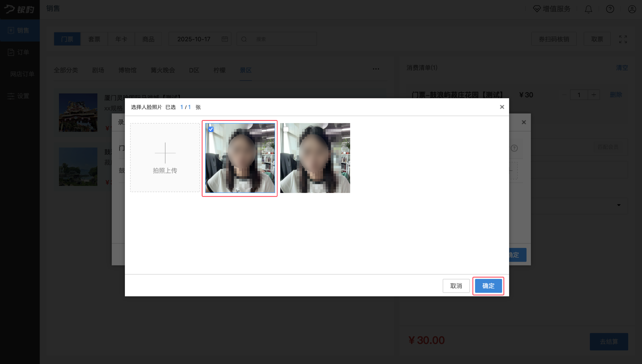Open the help question mark icon
The width and height of the screenshot is (642, 364).
tap(610, 9)
